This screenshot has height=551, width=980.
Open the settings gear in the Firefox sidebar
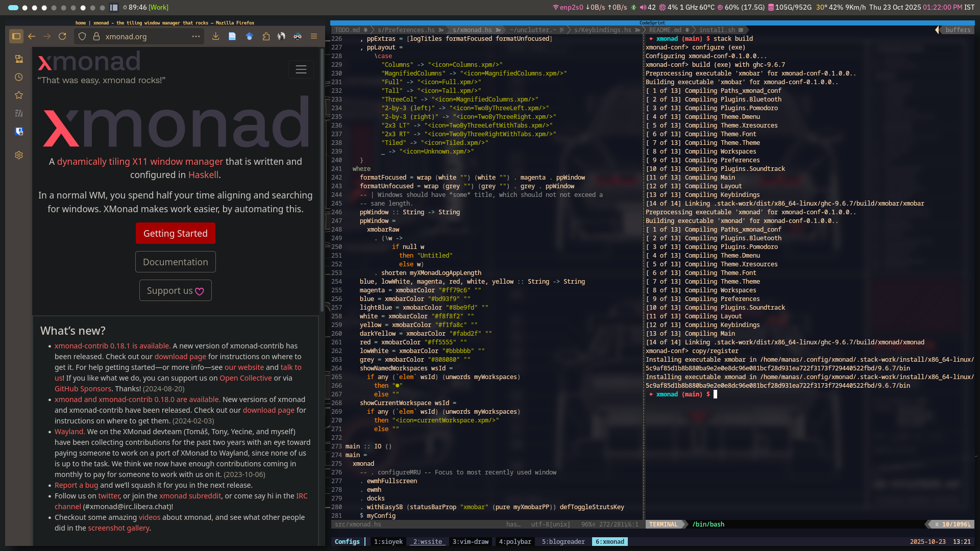click(19, 155)
